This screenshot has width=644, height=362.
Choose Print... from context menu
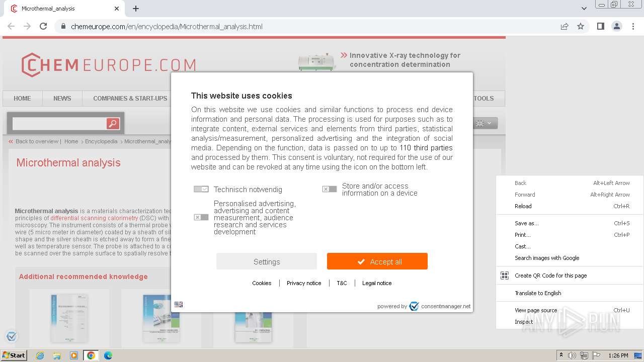point(570,235)
